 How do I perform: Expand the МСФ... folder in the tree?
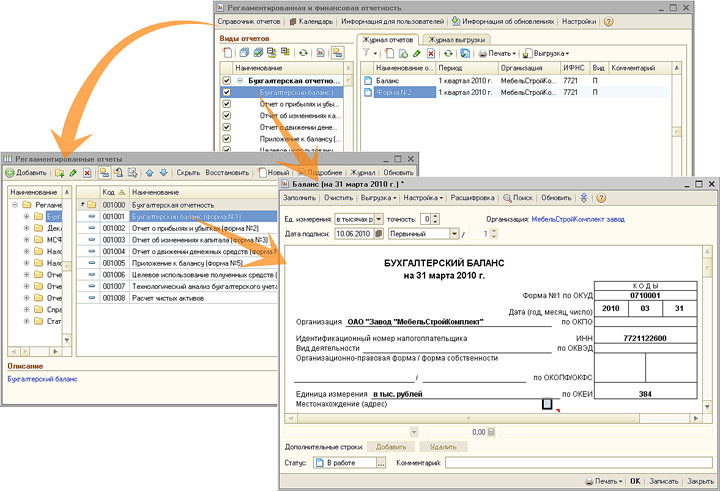(27, 240)
